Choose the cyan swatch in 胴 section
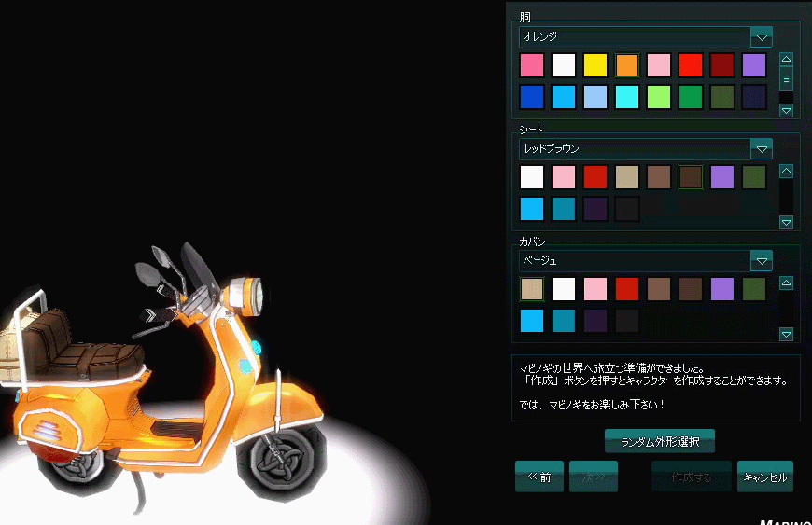This screenshot has width=812, height=525. click(627, 97)
